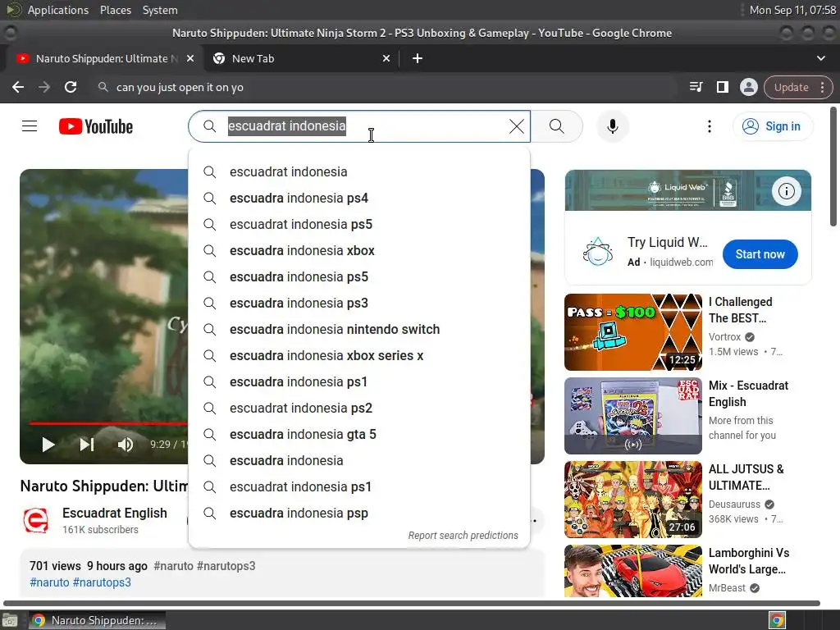This screenshot has width=840, height=630.
Task: Click Report search predictions link
Action: [x=463, y=535]
